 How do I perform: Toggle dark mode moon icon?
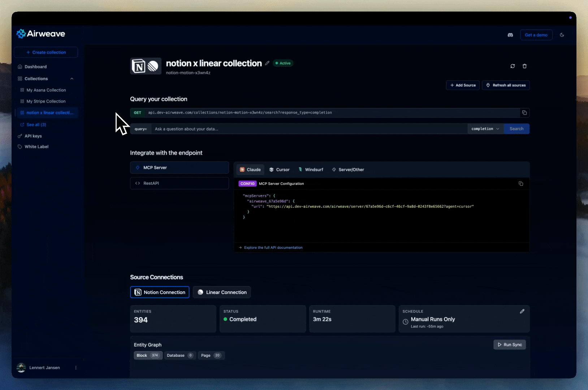click(x=562, y=35)
